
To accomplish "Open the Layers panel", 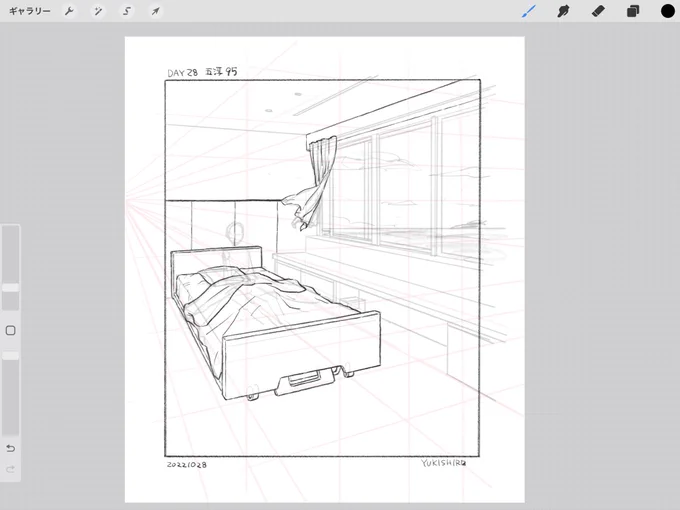I will 633,11.
